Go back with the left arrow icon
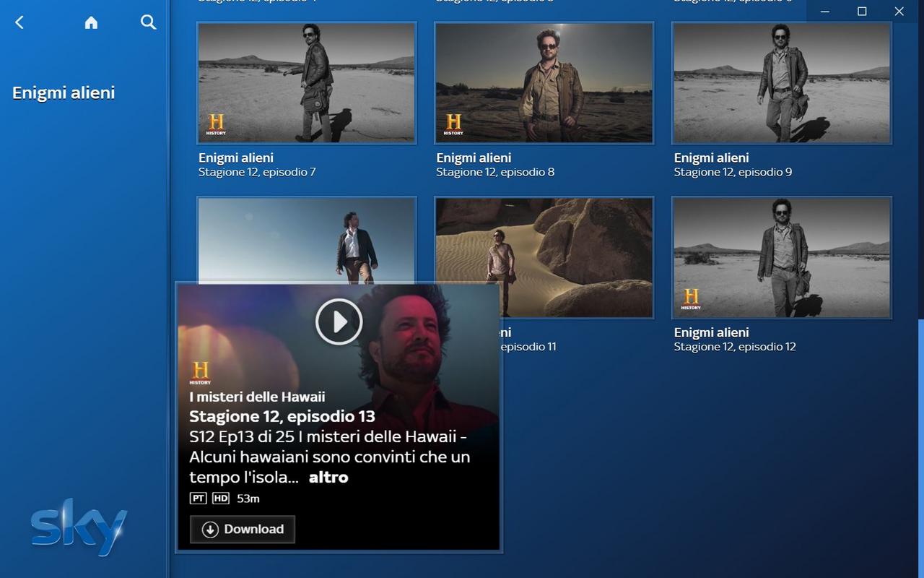 [x=19, y=22]
